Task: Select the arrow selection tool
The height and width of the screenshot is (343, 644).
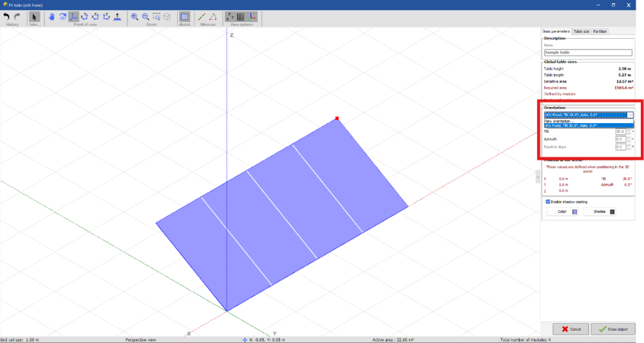Action: click(35, 17)
